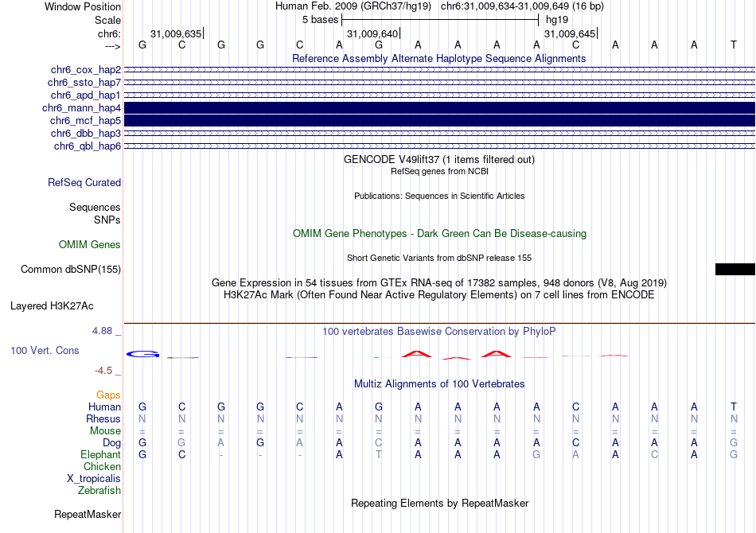756x533 pixels.
Task: Click the solid chr6_mann_hap4 alignment bar
Action: point(440,108)
